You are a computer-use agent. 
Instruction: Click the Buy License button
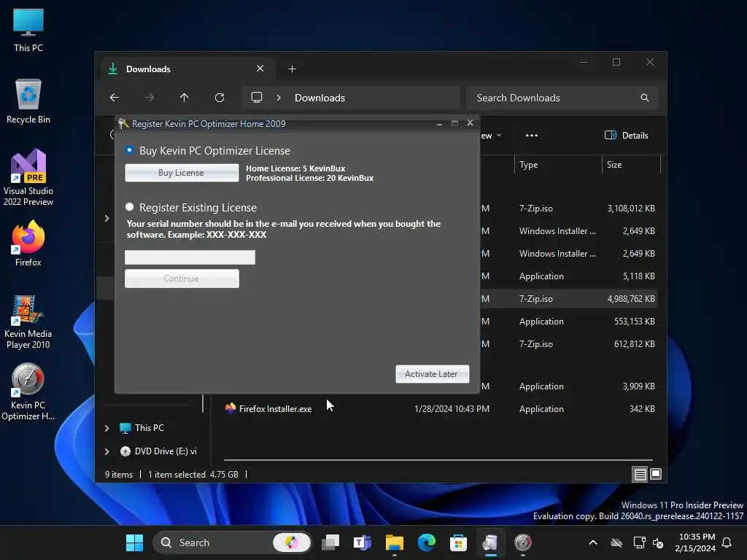[x=182, y=172]
